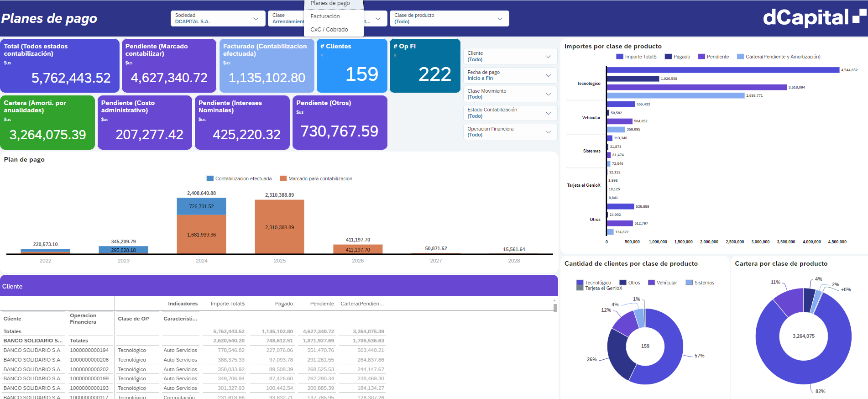Click operation 1000000000199 in the table
This screenshot has width=868, height=399.
coord(89,378)
